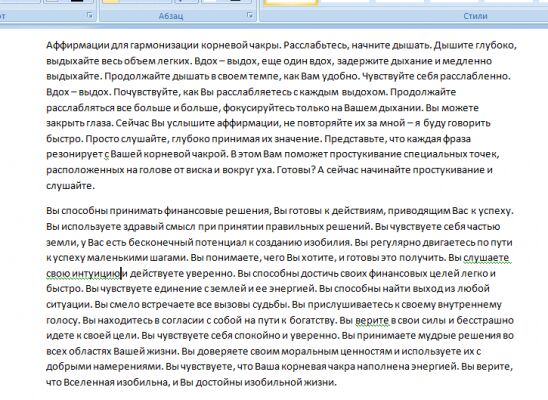Viewport: 548px width, 400px height.
Task: Place cursor on first word "Аффирмации"
Action: (x=78, y=45)
